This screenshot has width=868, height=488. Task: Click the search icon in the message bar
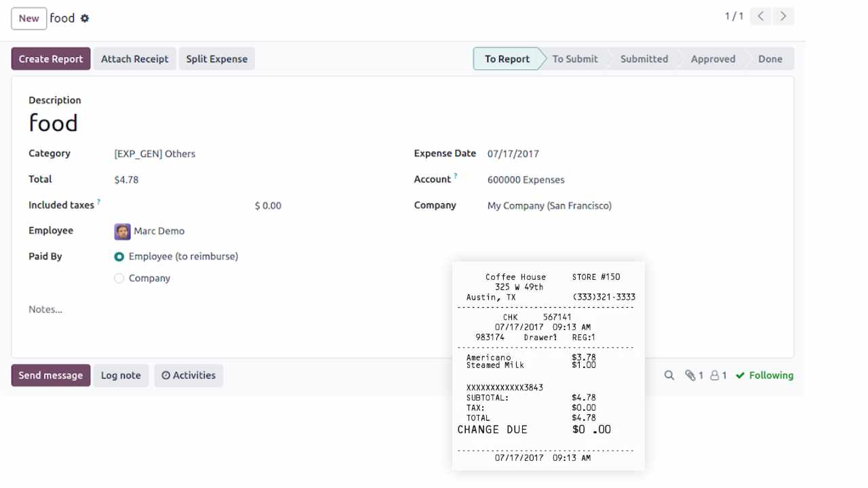(x=669, y=375)
